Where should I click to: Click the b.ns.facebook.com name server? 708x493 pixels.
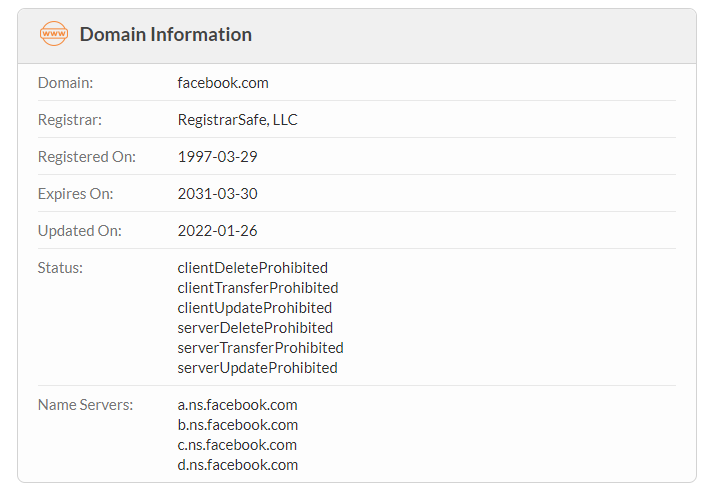pos(238,425)
